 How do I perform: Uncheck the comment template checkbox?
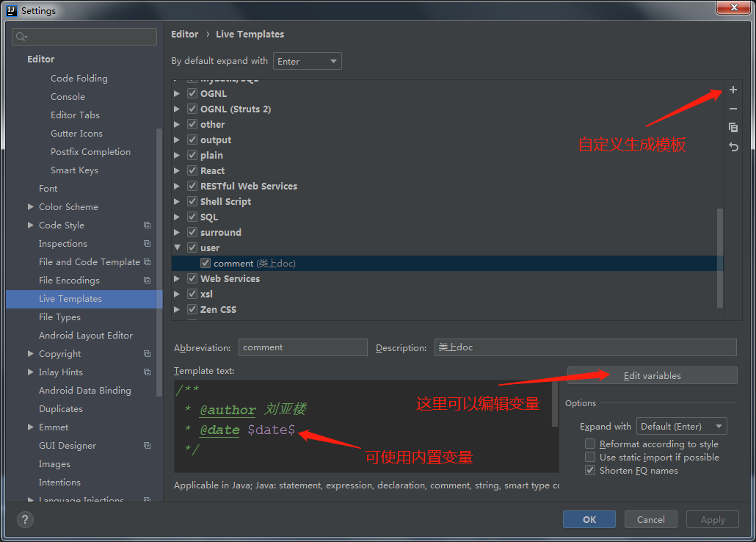tap(206, 261)
